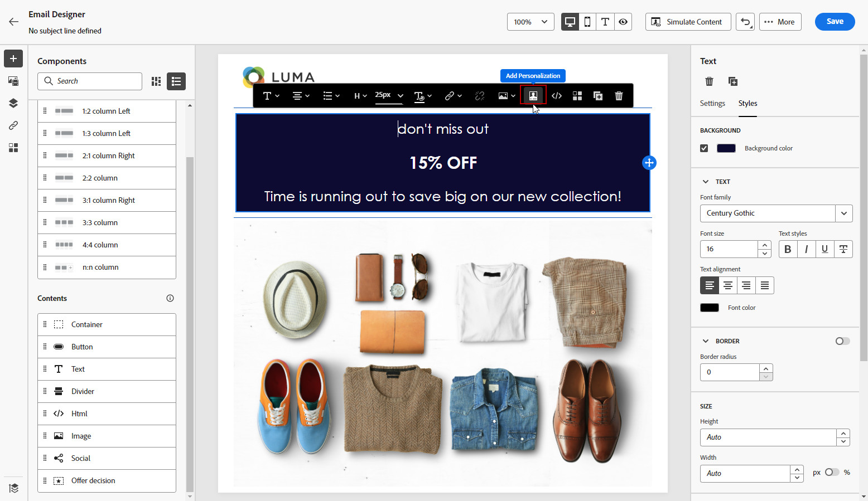Open the navigation tree icon at bottom of left rail
Screen dimensions: 868x501
(x=13, y=488)
